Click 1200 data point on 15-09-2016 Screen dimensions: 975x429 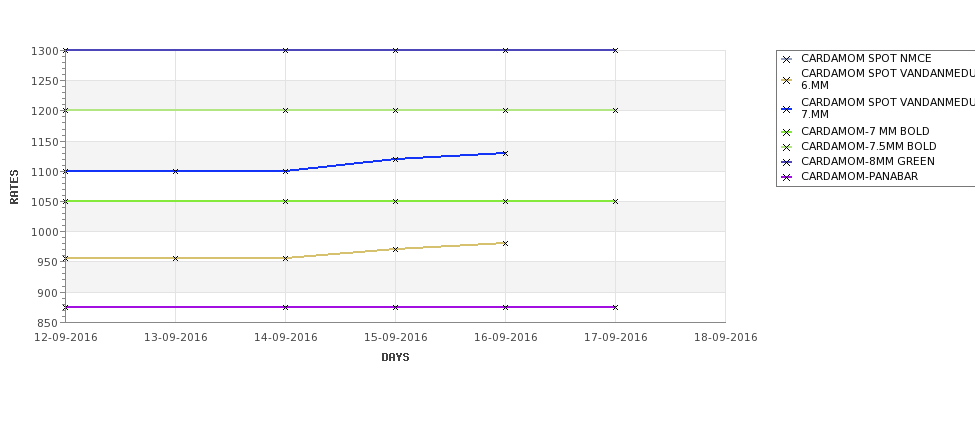coord(395,111)
